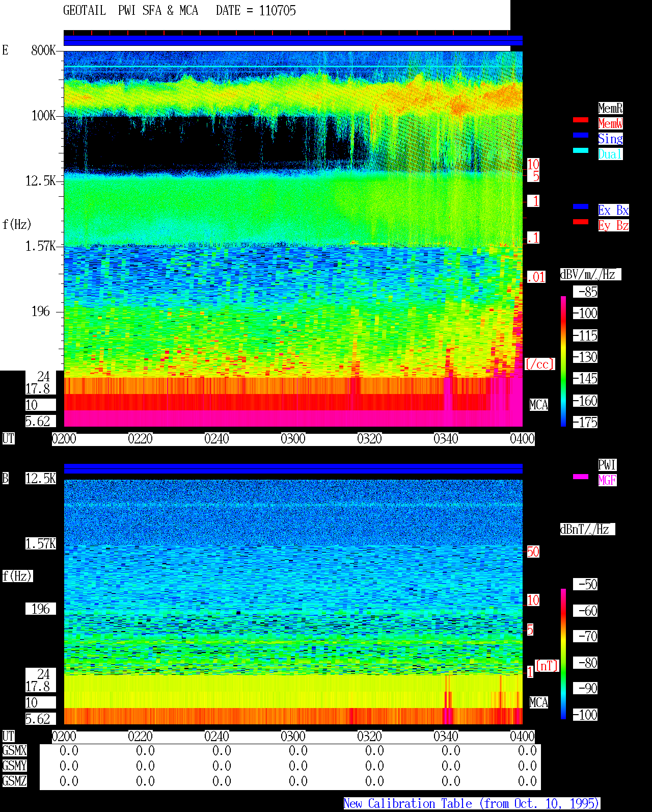Click the MCA label beside E panel
This screenshot has height=812, width=652.
(539, 405)
